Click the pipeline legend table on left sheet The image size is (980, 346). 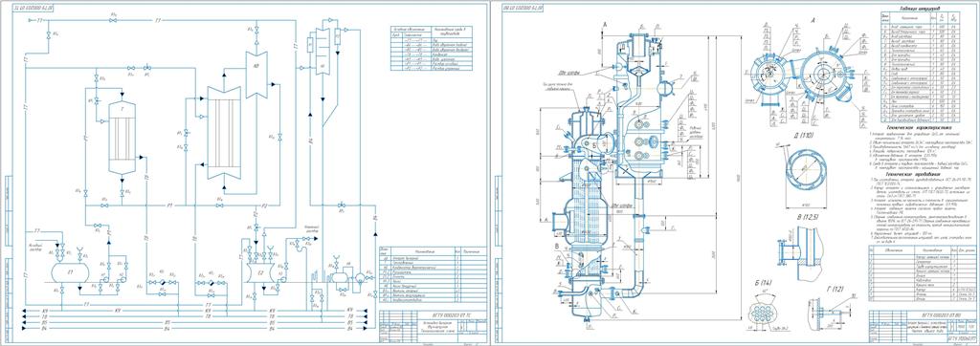tap(436, 49)
